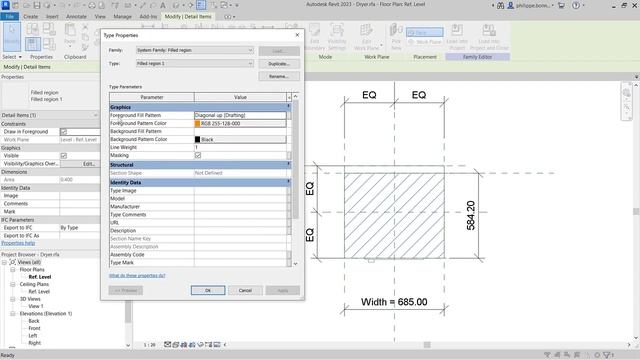Viewport: 640px width, 360px height.
Task: Click the filter funnel icon in status bar
Action: click(606, 355)
